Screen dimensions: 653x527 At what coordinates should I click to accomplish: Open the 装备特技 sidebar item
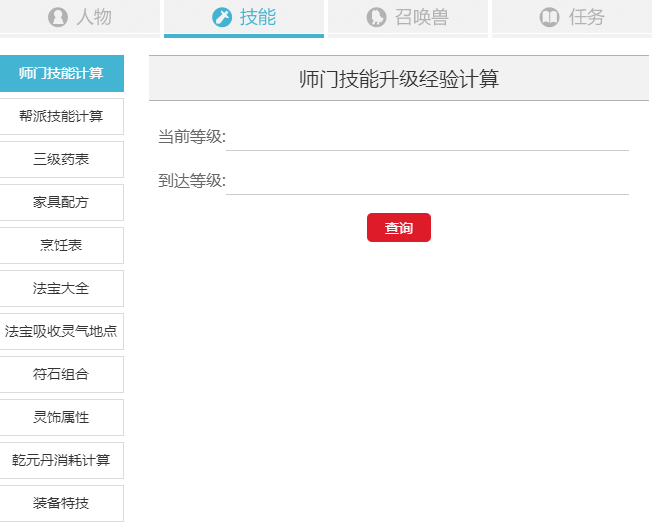point(62,503)
